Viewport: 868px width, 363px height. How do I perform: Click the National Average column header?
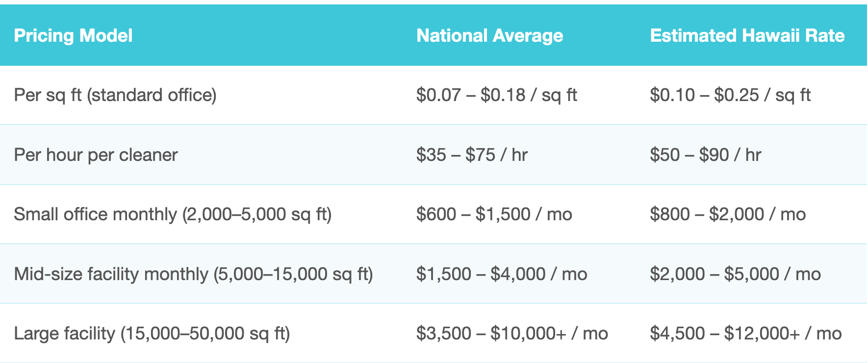(x=489, y=36)
